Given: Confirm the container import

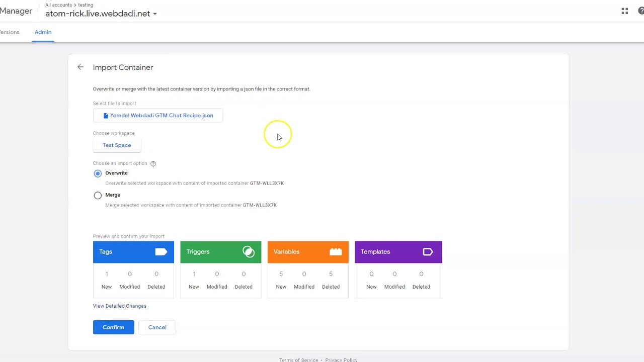Looking at the screenshot, I should click(113, 327).
